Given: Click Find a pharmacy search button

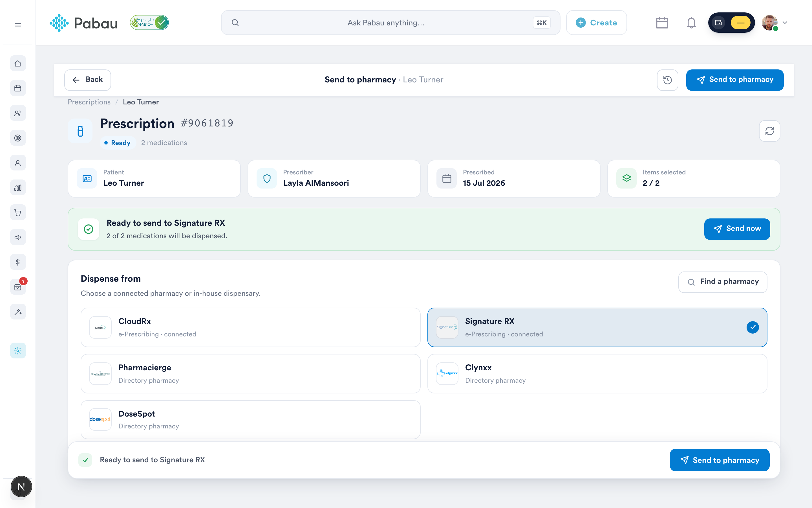Looking at the screenshot, I should 722,282.
